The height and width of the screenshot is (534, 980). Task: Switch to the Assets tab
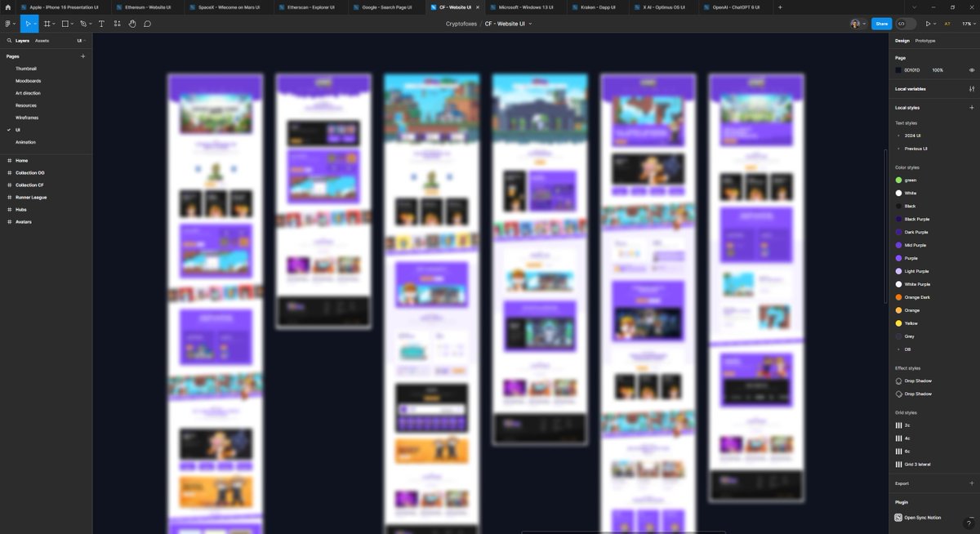click(42, 40)
